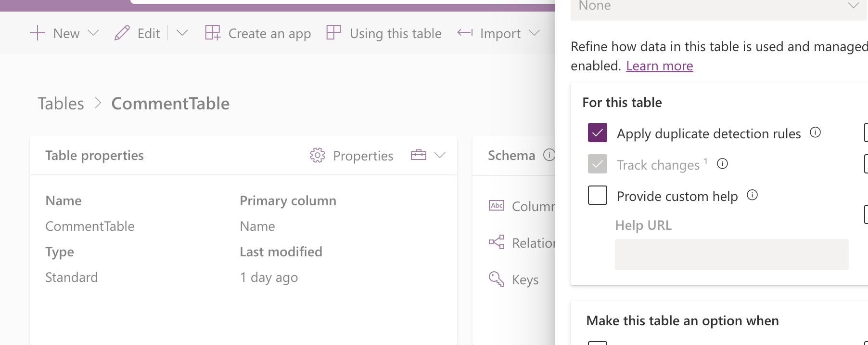Open the Properties gear icon
The height and width of the screenshot is (345, 868).
pyautogui.click(x=318, y=155)
